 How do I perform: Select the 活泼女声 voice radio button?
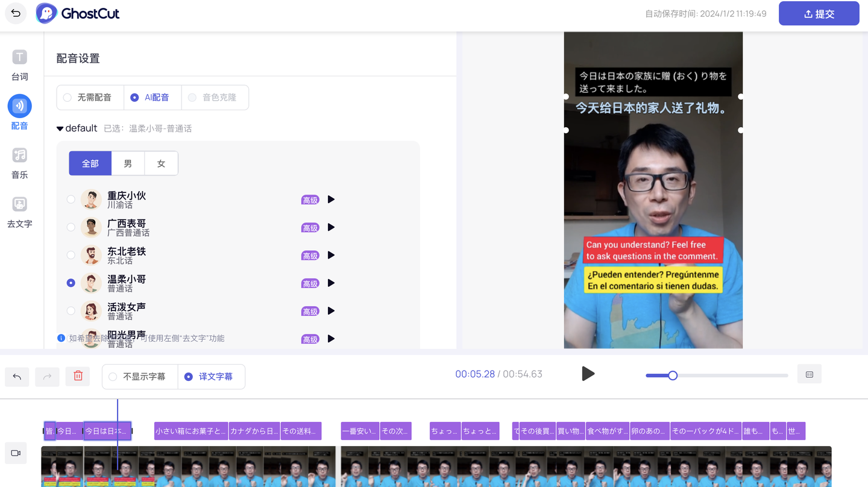click(71, 311)
